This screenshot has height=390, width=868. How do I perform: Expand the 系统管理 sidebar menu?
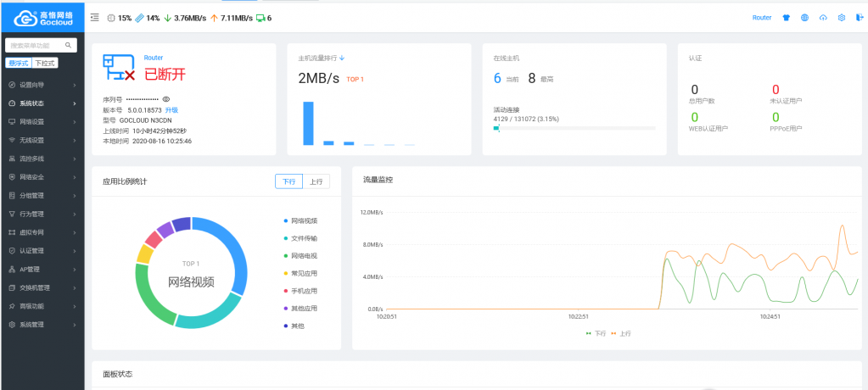(x=42, y=325)
